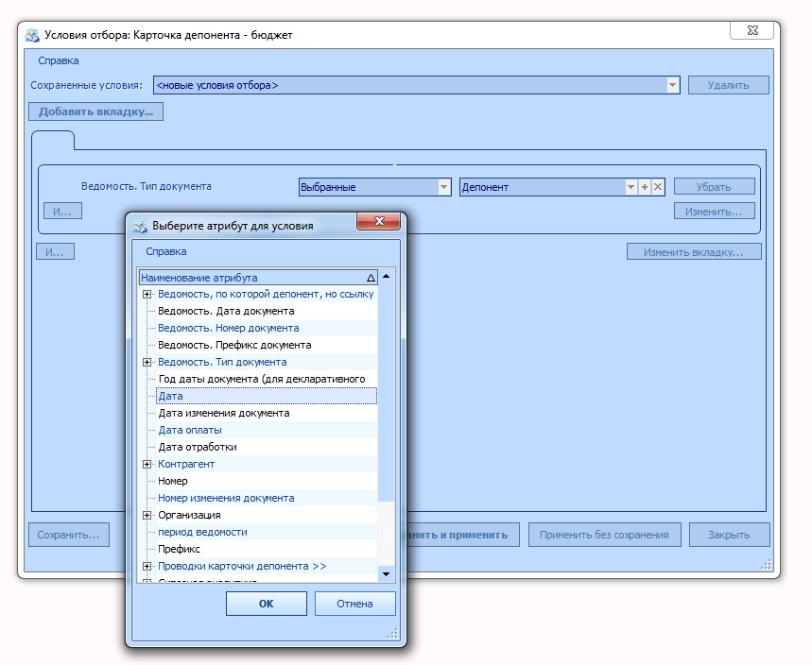The width and height of the screenshot is (812, 665).
Task: Click the Сохранить... button
Action: point(69,535)
